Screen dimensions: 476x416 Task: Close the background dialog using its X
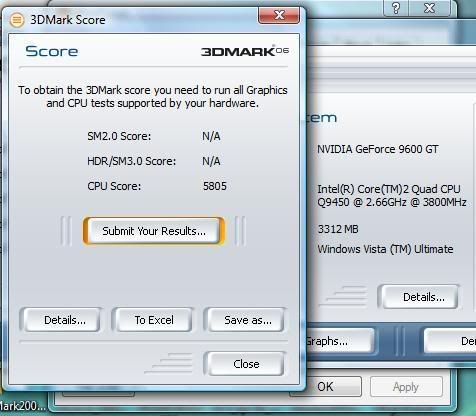point(430,8)
